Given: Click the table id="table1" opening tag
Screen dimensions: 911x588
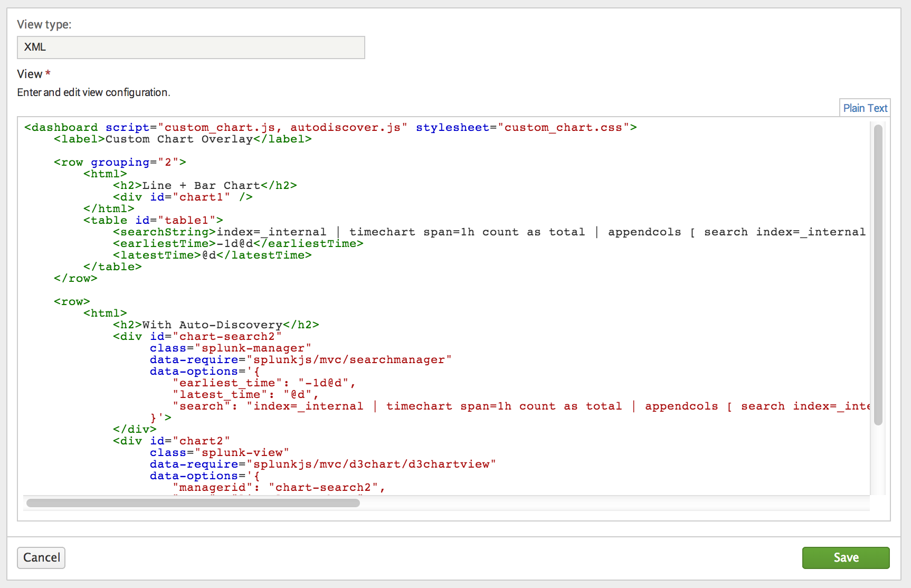Looking at the screenshot, I should 153,221.
